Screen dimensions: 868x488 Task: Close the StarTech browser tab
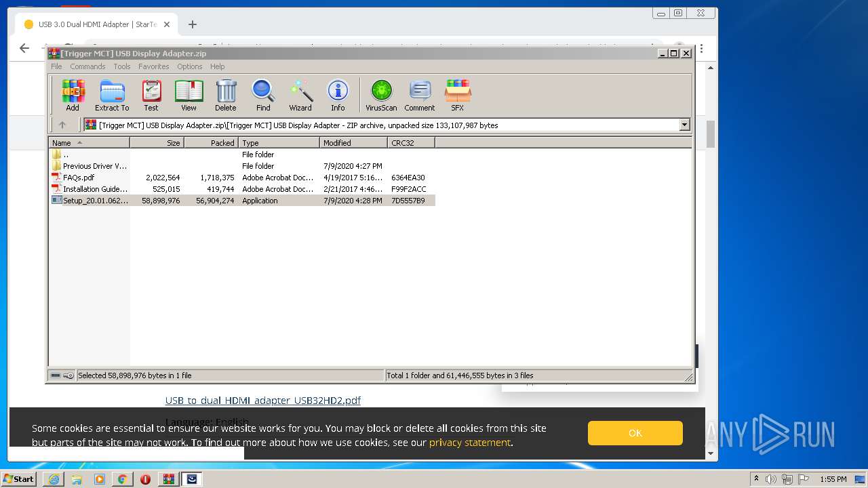167,24
